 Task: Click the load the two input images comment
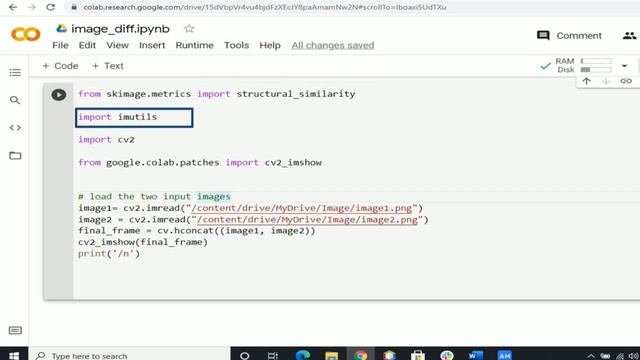point(155,197)
